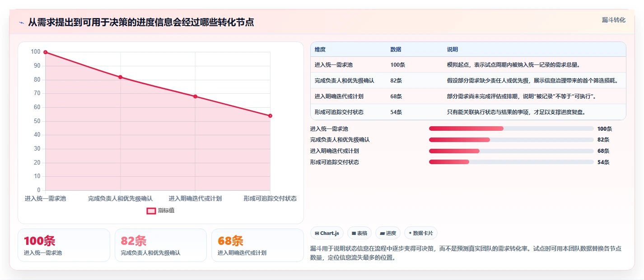This screenshot has width=644, height=280.
Task: Click the footer paragraph starting 漏斗用于说明
Action: pyautogui.click(x=466, y=253)
